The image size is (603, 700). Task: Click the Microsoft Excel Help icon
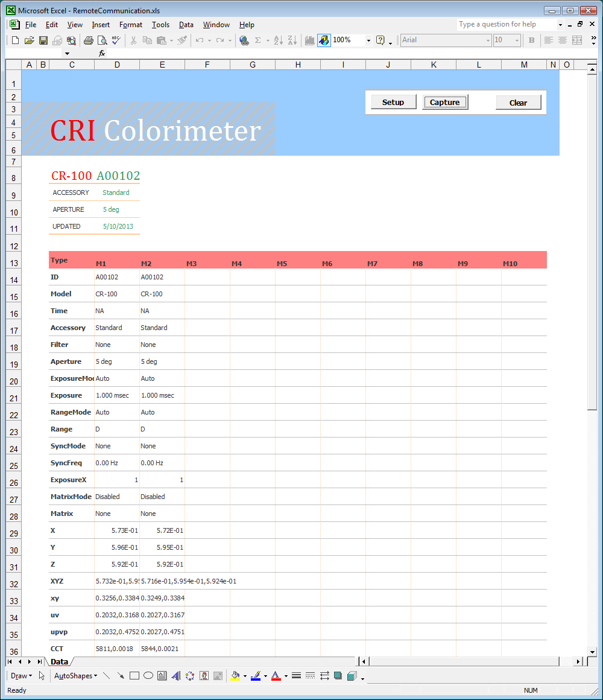tap(380, 40)
